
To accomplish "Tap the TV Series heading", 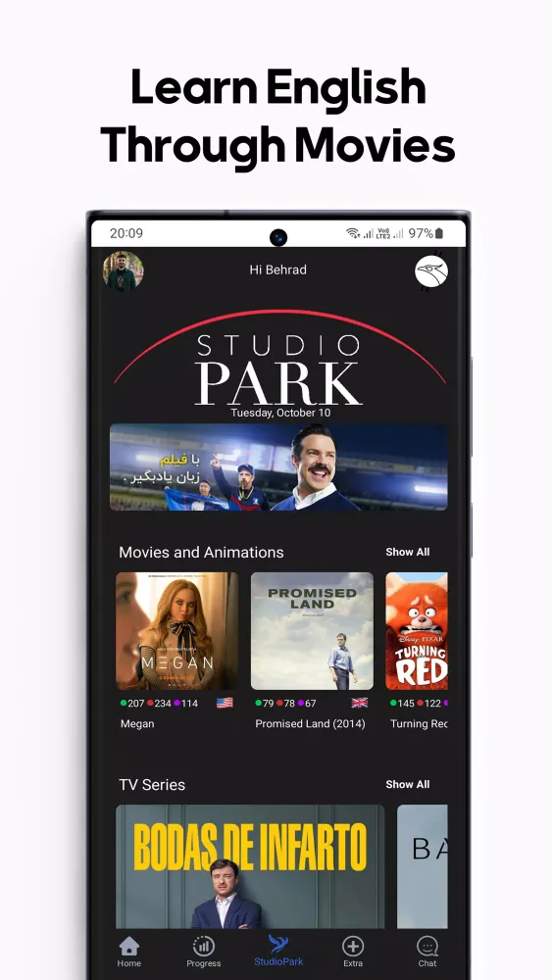I will [152, 785].
